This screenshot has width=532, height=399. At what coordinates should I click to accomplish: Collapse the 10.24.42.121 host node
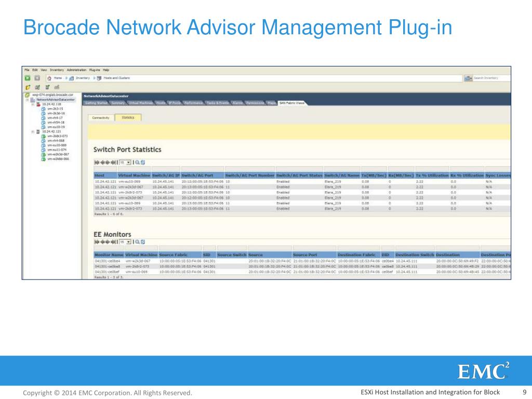tap(33, 131)
